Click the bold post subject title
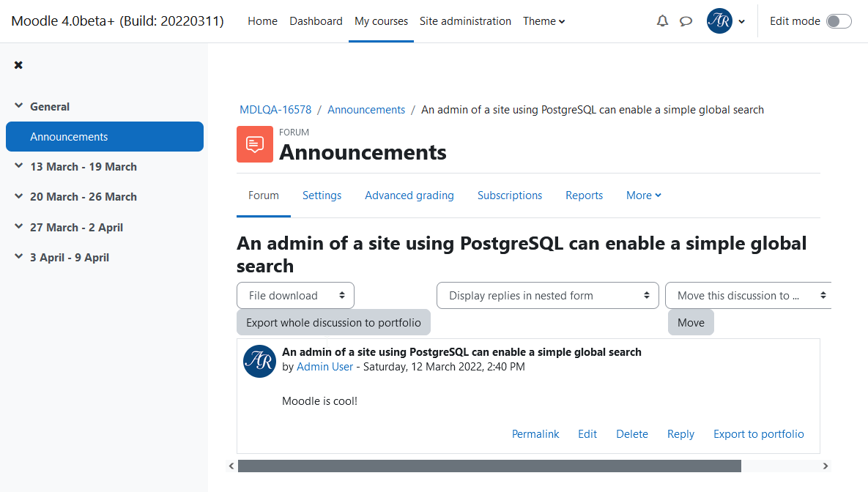The height and width of the screenshot is (492, 868). (461, 352)
